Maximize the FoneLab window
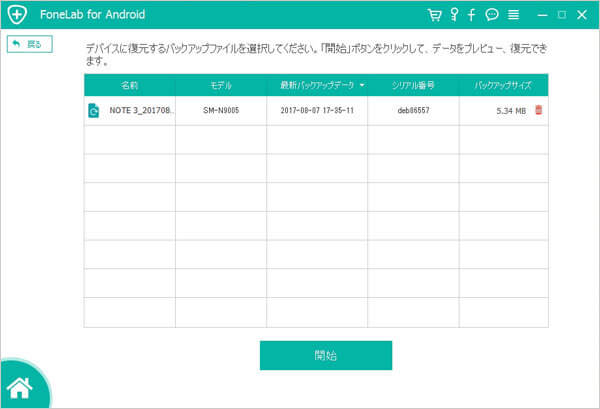 tap(562, 15)
